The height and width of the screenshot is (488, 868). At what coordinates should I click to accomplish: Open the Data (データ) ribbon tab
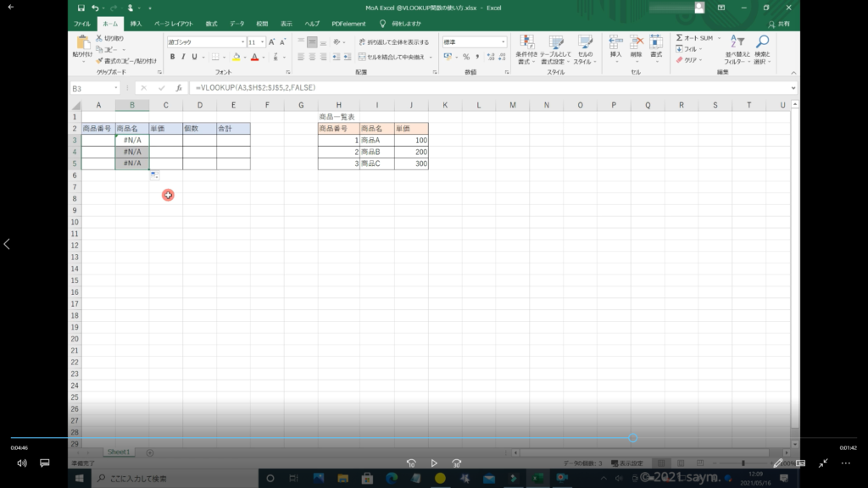point(236,24)
